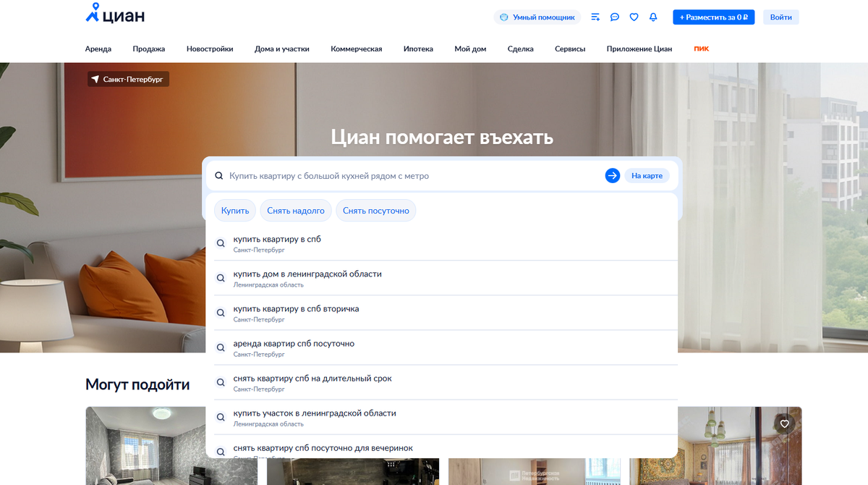
Task: Select the Купить chip
Action: pos(235,211)
